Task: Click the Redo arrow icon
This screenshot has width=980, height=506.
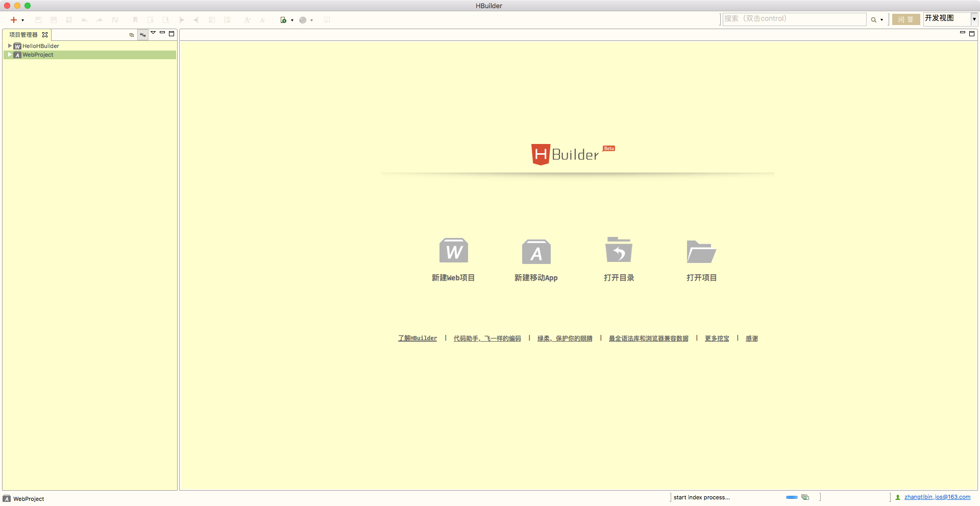Action: coord(100,20)
